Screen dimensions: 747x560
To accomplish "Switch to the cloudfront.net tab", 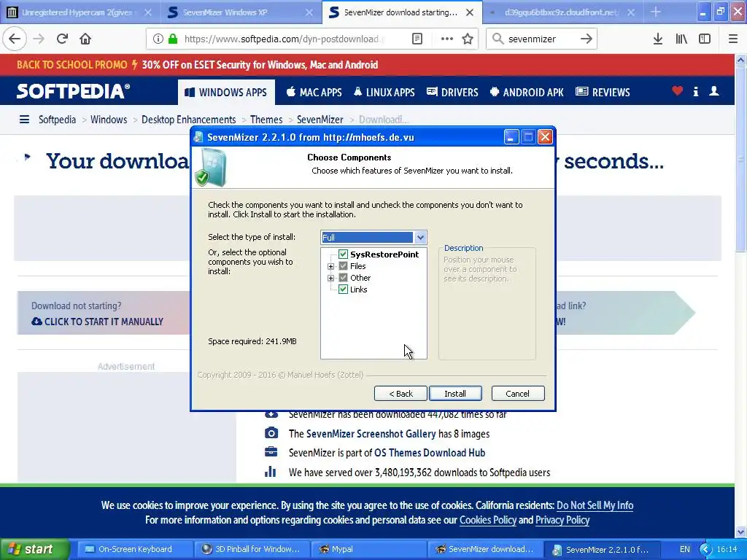I will tap(561, 12).
